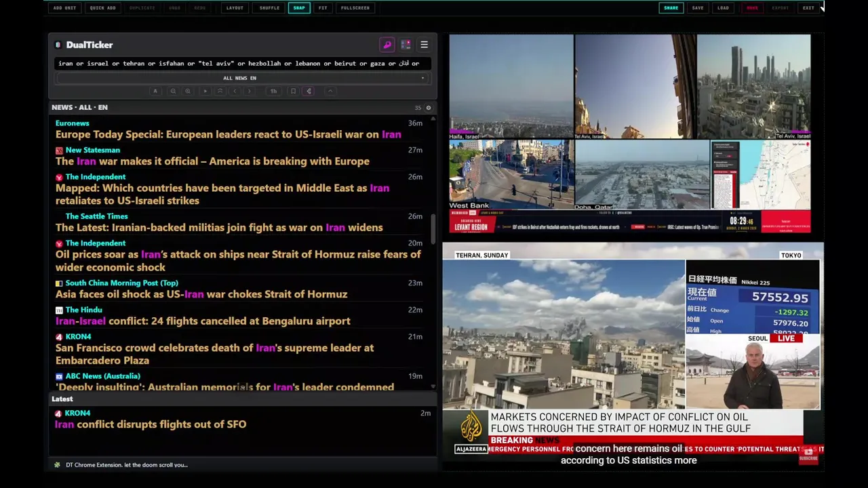Open '24 flights cancelled at Bengaluru' headline

click(x=203, y=321)
